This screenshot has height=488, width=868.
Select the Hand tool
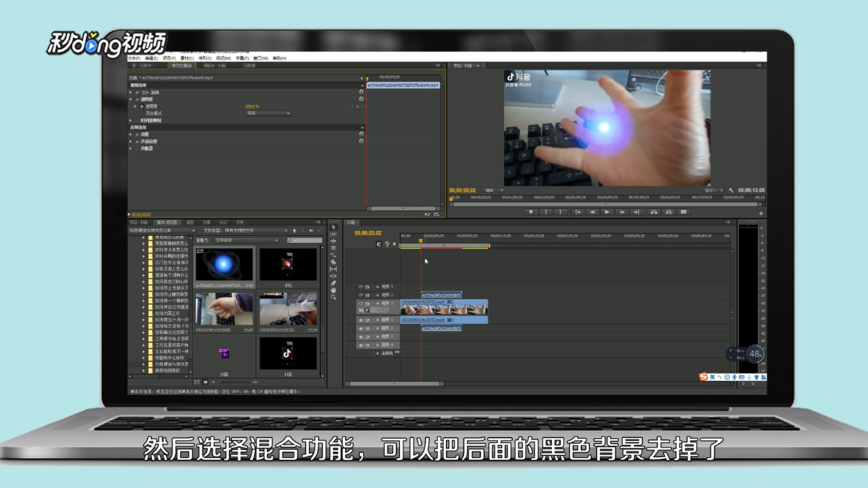pyautogui.click(x=334, y=290)
